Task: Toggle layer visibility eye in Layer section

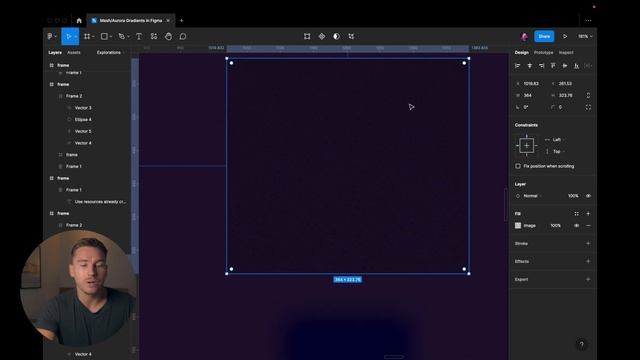Action: click(x=588, y=196)
